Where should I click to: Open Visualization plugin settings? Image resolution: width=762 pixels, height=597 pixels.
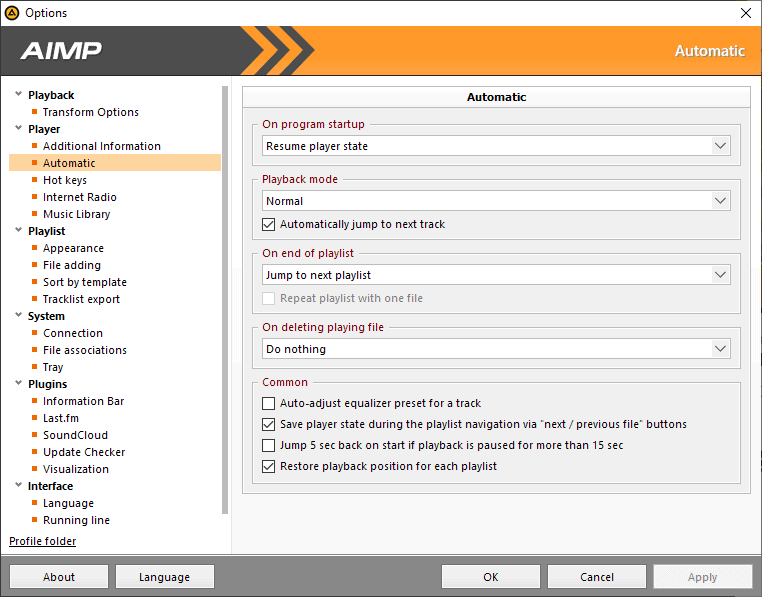[x=76, y=469]
